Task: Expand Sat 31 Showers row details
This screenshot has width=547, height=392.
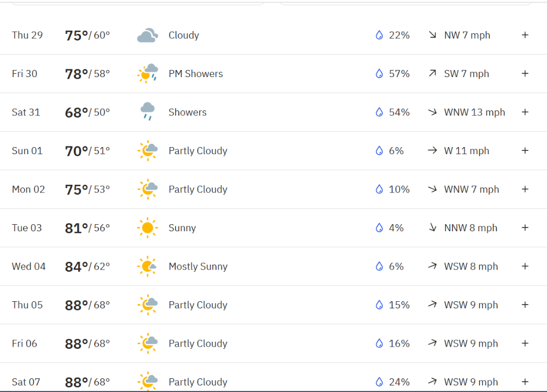Action: coord(525,112)
